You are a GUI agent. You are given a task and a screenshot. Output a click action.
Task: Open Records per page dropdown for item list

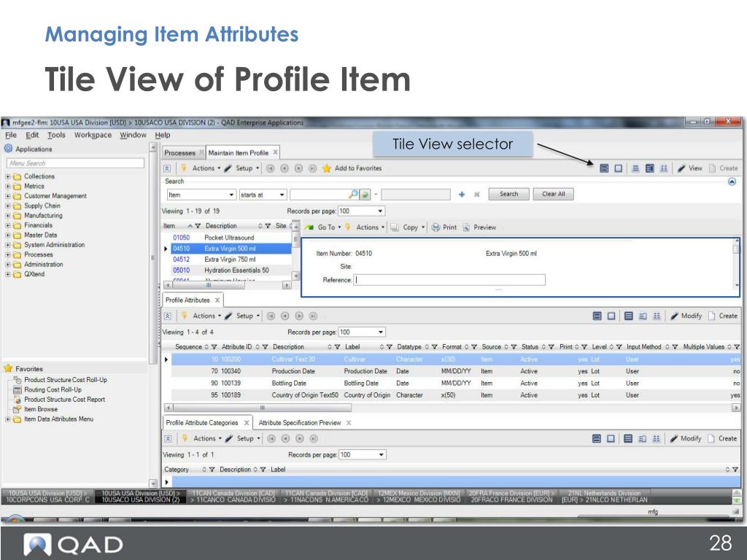[x=380, y=211]
